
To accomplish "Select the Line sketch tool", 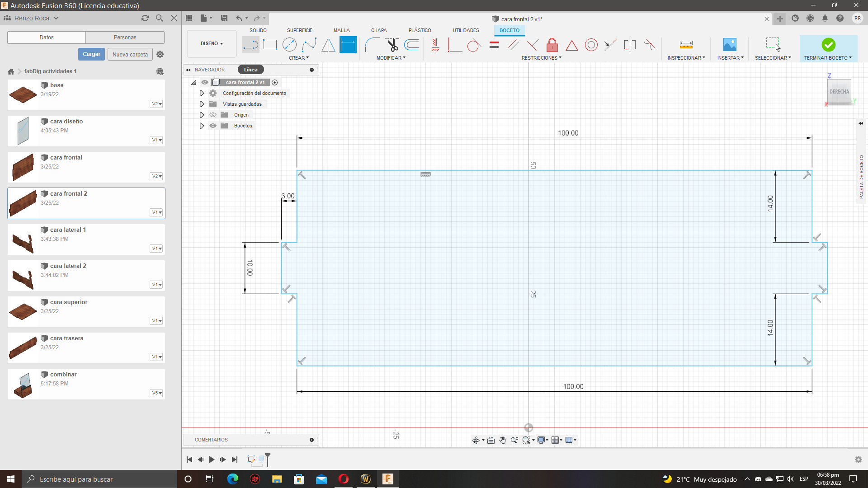I will (x=250, y=45).
